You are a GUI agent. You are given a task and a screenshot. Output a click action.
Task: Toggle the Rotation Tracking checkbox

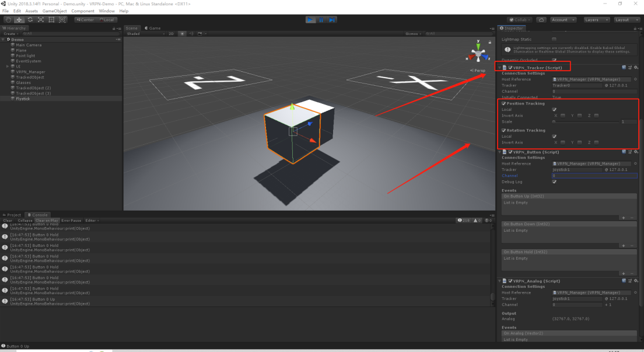pyautogui.click(x=503, y=130)
